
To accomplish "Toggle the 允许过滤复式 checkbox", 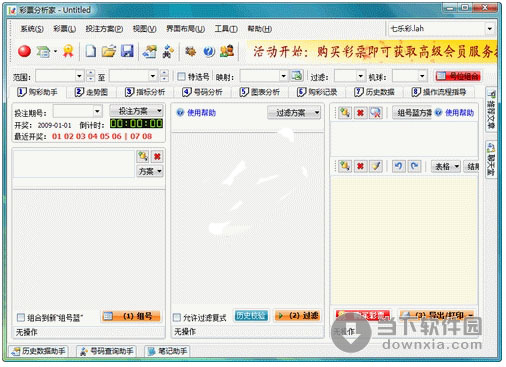I will pyautogui.click(x=177, y=317).
